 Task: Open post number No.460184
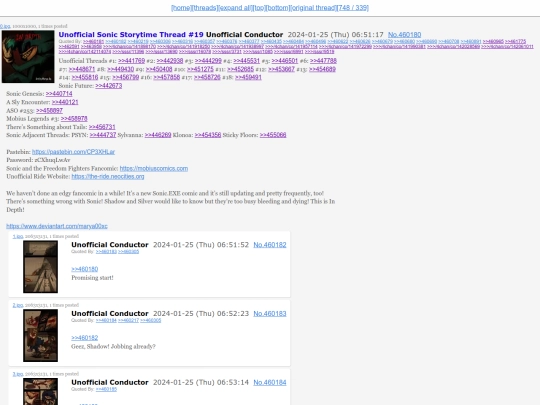(x=270, y=383)
